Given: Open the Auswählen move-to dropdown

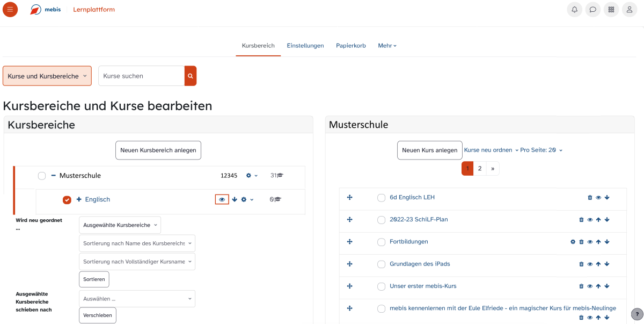Looking at the screenshot, I should [137, 299].
